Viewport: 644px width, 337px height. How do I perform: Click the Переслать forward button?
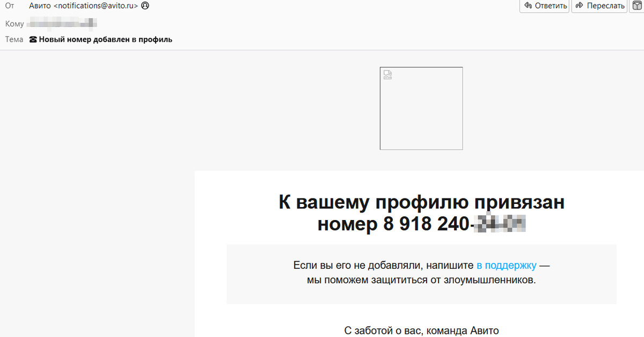pyautogui.click(x=599, y=6)
